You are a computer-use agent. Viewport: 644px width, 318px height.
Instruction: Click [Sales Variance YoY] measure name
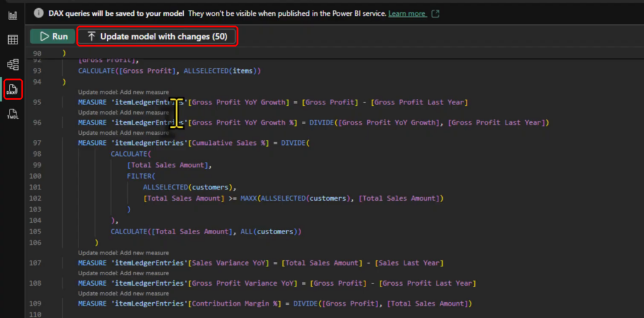pyautogui.click(x=228, y=263)
